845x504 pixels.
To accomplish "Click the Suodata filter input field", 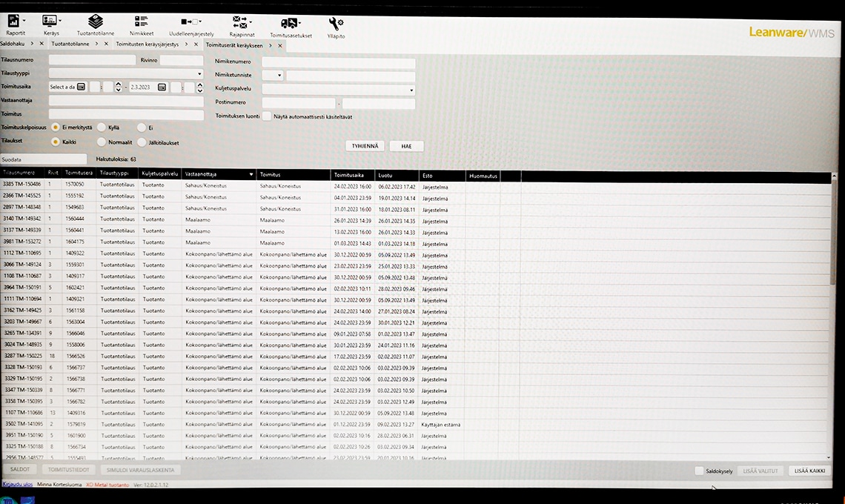I will tap(42, 159).
